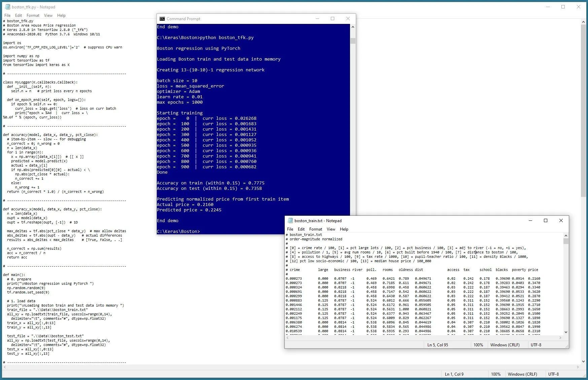The width and height of the screenshot is (588, 380).
Task: Open Edit menu in boston_train.txt Notepad
Action: tap(301, 229)
